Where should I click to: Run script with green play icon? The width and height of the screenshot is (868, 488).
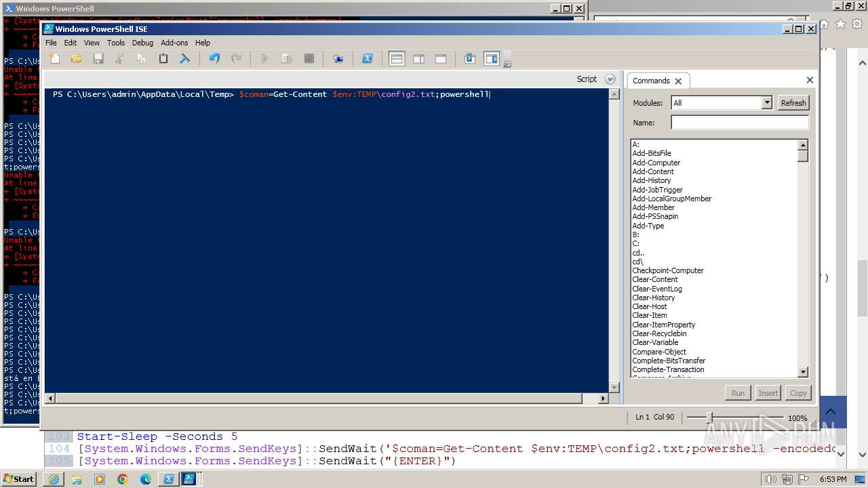(x=265, y=59)
